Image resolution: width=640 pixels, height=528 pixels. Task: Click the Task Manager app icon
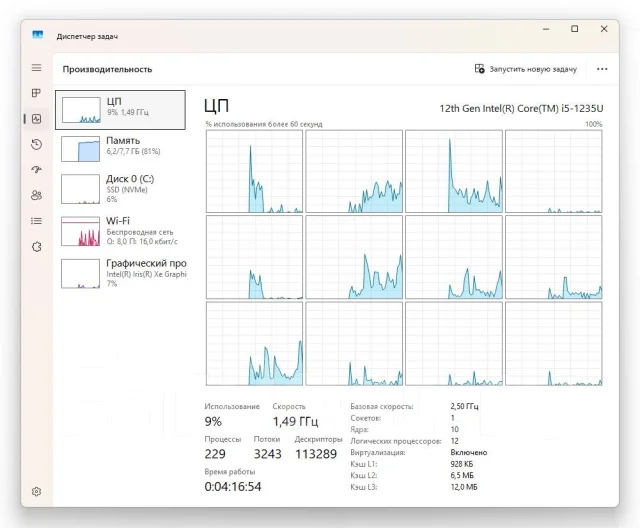(38, 35)
